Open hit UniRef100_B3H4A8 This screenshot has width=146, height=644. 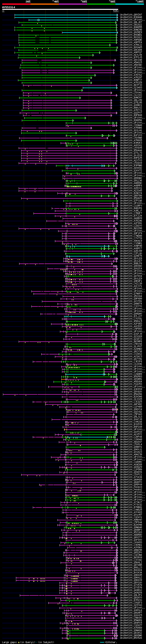tap(131, 17)
